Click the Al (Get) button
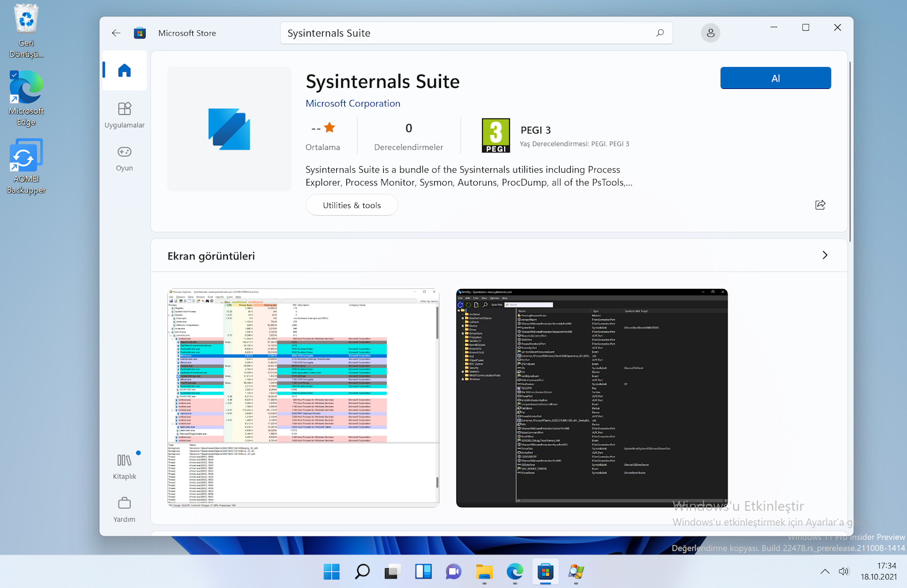 (x=775, y=78)
